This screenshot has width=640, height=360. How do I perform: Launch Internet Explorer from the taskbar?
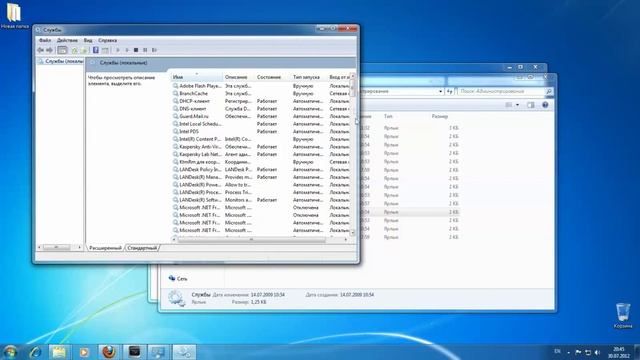point(35,352)
